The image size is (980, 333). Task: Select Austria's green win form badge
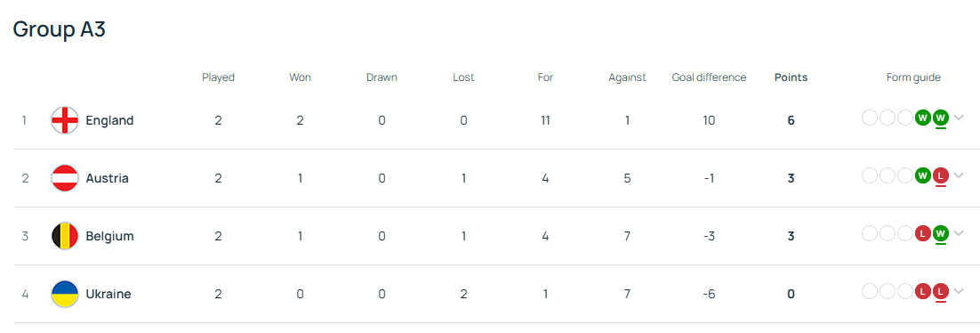pyautogui.click(x=922, y=176)
